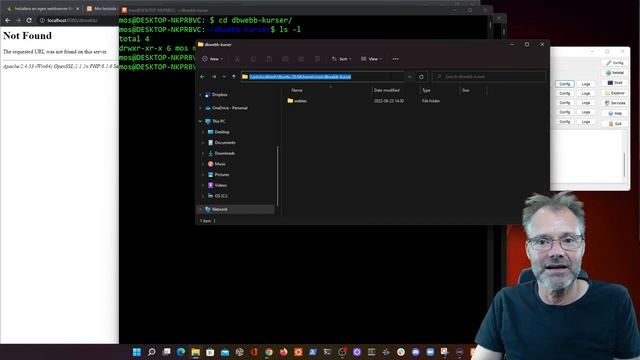Click the Delete trash icon in Explorer

(x=317, y=59)
